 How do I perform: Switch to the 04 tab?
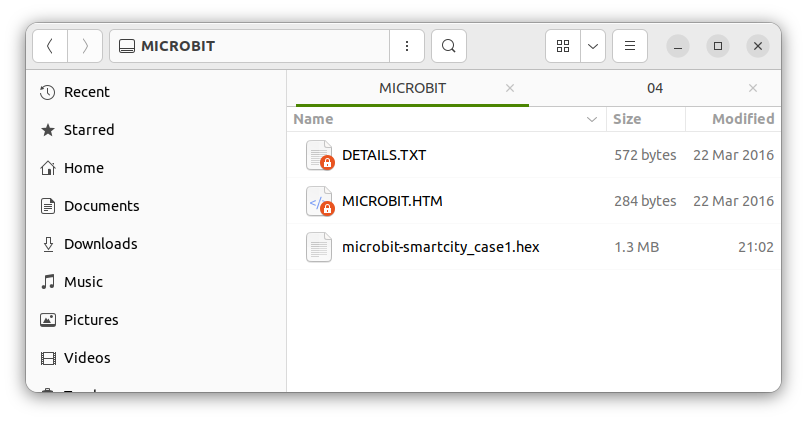(x=655, y=89)
